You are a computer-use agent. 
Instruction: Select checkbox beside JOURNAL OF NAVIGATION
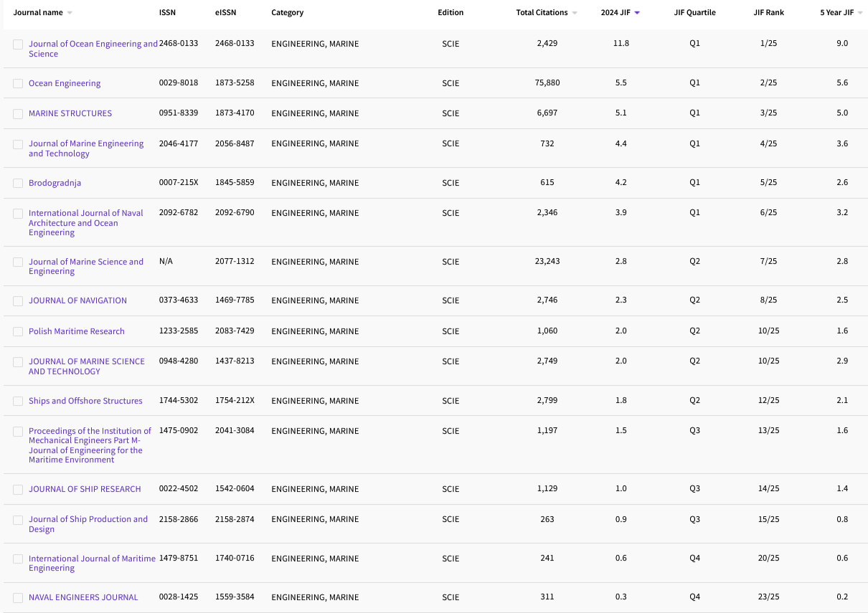(x=18, y=301)
